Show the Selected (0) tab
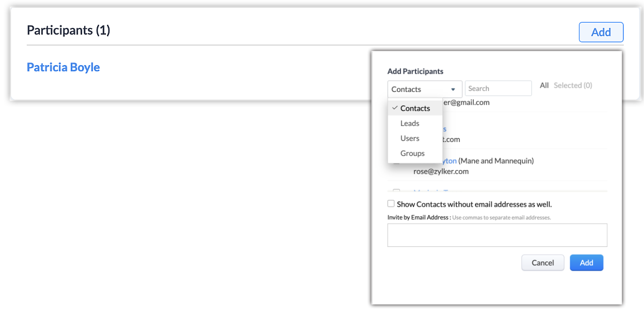Image resolution: width=644 pixels, height=311 pixels. point(573,86)
